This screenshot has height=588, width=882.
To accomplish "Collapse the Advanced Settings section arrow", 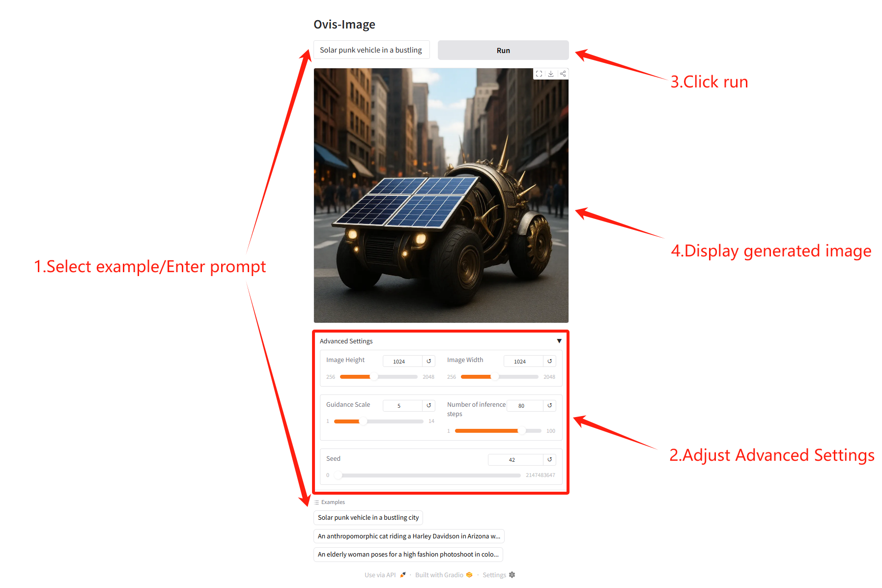I will tap(559, 341).
